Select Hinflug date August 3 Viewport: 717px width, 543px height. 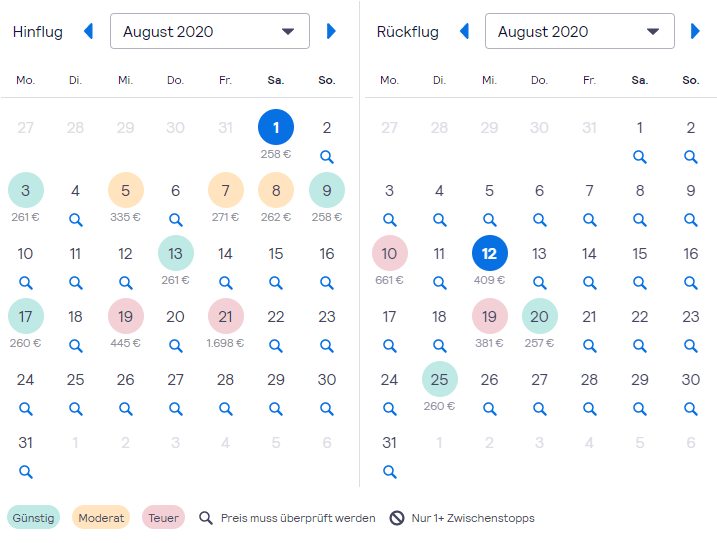click(x=26, y=191)
